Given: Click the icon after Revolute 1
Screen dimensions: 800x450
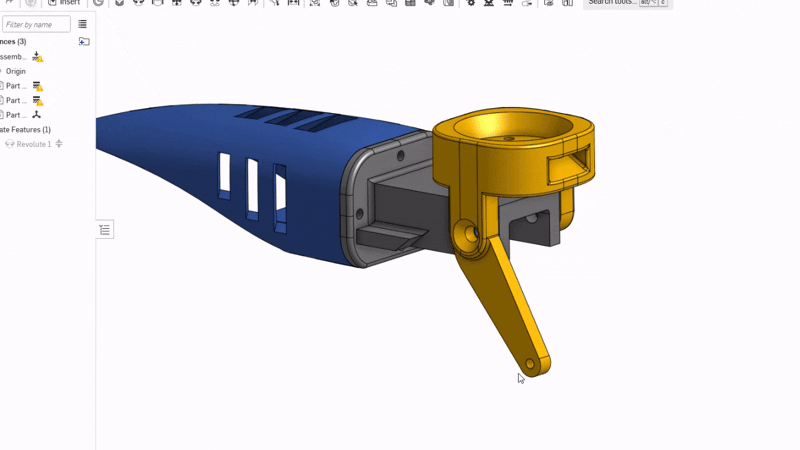Looking at the screenshot, I should tap(59, 144).
